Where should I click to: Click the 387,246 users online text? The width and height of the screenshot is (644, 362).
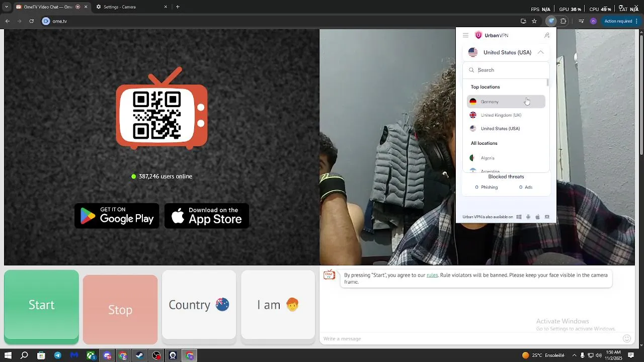pos(162,176)
